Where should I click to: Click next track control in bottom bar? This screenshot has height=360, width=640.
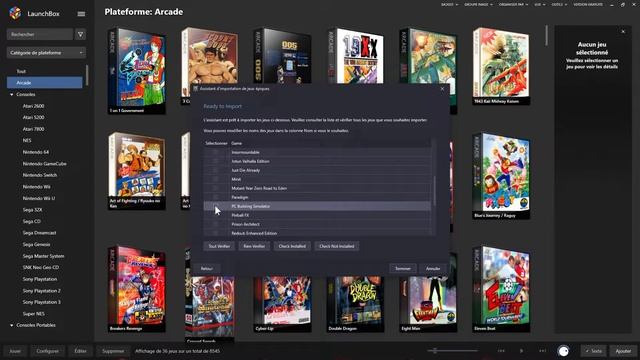(542, 351)
